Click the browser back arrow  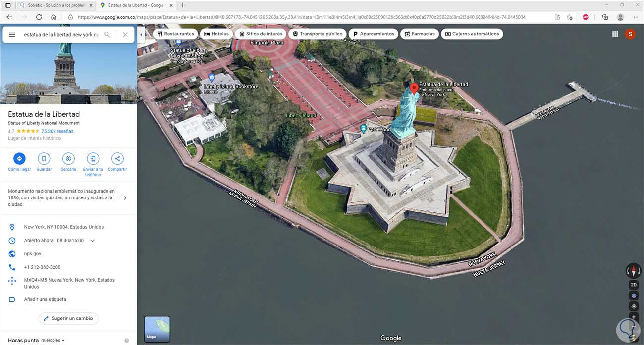pos(9,17)
